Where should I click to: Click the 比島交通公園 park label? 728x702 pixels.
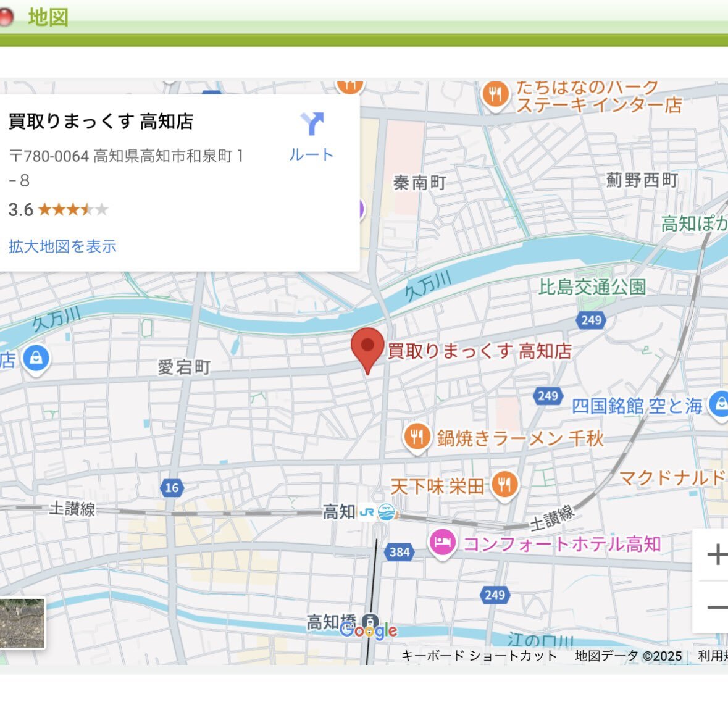(x=592, y=287)
